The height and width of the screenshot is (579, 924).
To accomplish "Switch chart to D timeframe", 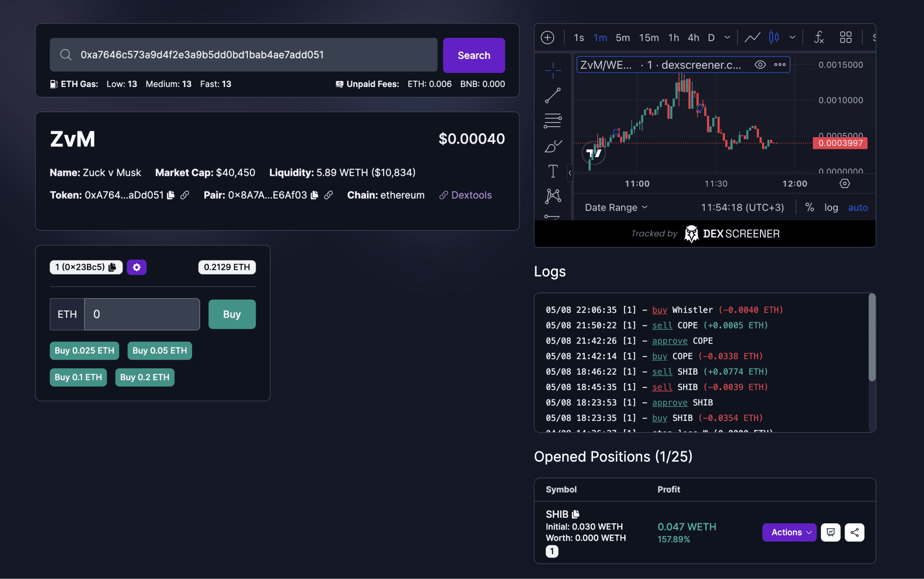I will tap(711, 37).
